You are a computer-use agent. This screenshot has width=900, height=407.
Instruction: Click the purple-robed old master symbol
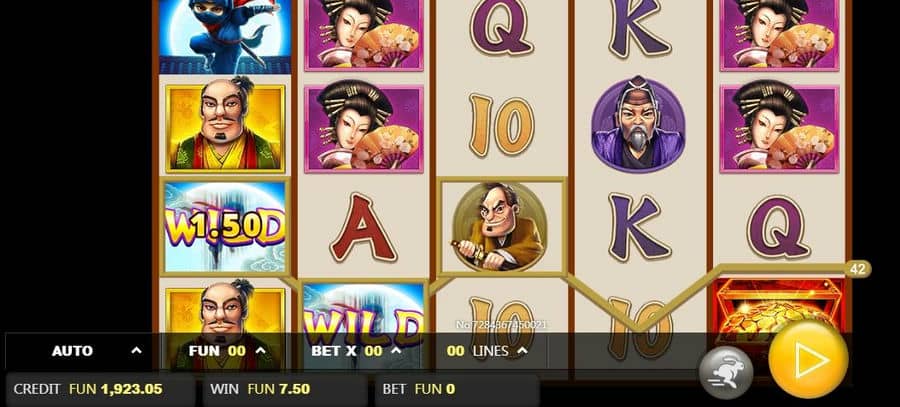pos(638,125)
